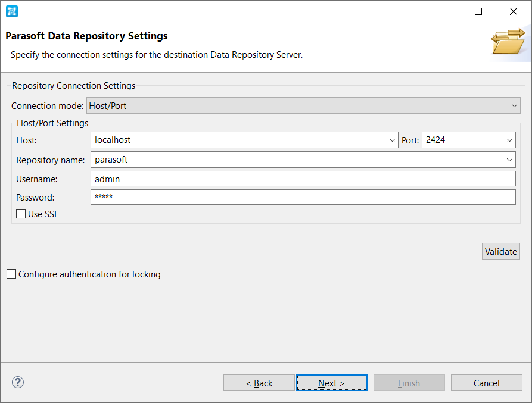Screen dimensions: 532x403
Task: Close the dialog window
Action: click(x=514, y=11)
